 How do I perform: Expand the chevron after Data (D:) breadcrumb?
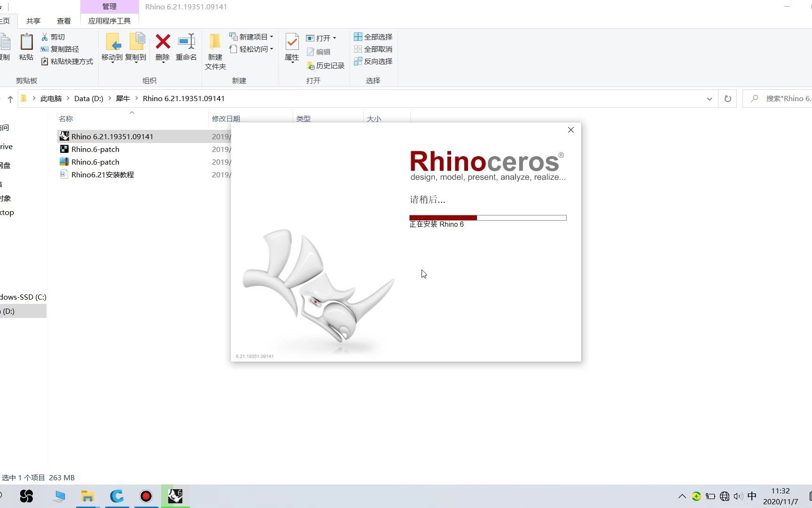click(110, 99)
